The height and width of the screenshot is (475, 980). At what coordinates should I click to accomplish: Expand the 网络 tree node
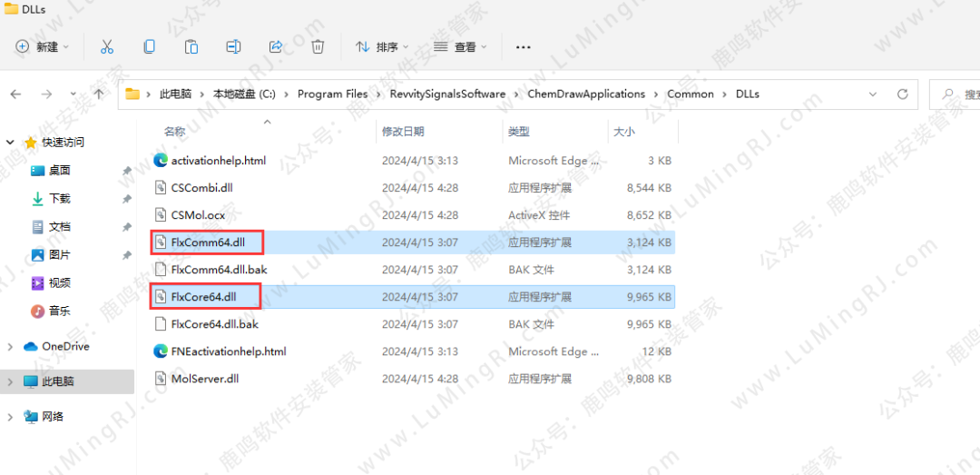(x=11, y=417)
